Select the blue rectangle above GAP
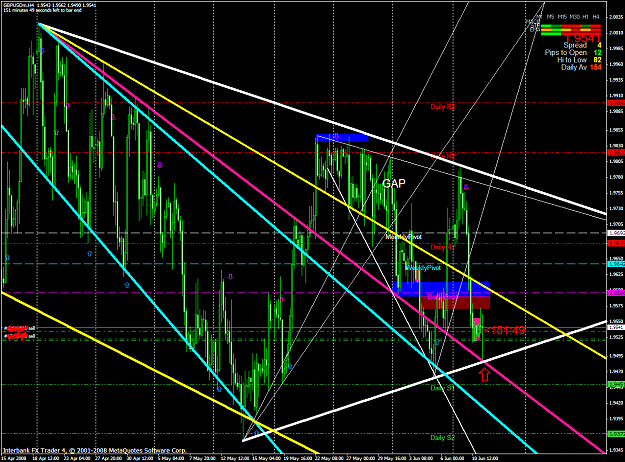The image size is (625, 462). (x=342, y=138)
